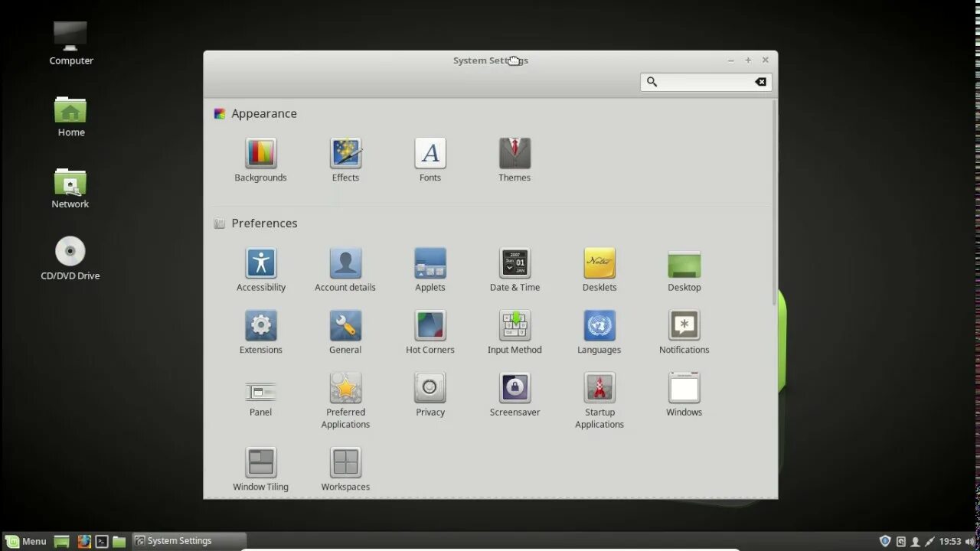Open file manager from the panel
Image resolution: width=980 pixels, height=551 pixels.
coord(119,542)
